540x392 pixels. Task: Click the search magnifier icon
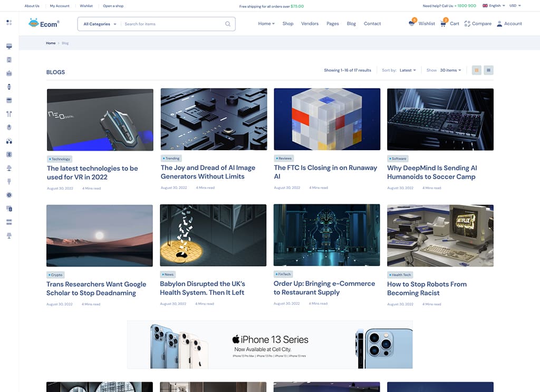pos(227,24)
